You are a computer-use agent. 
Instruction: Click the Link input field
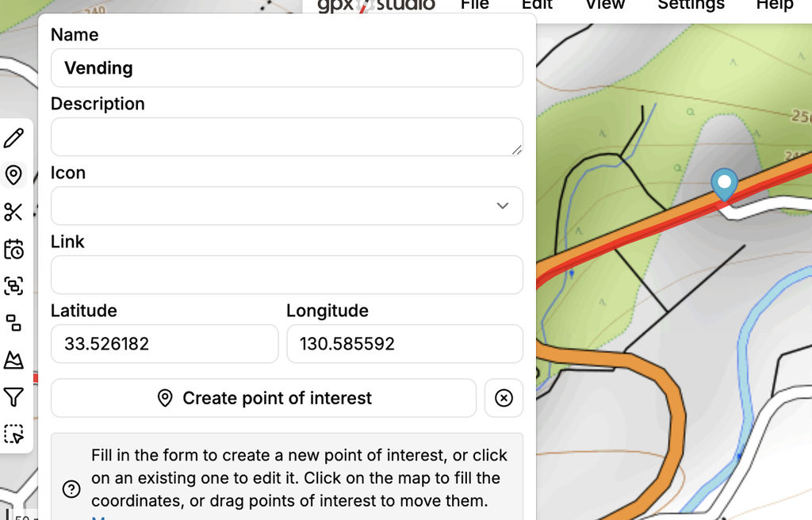pyautogui.click(x=287, y=274)
